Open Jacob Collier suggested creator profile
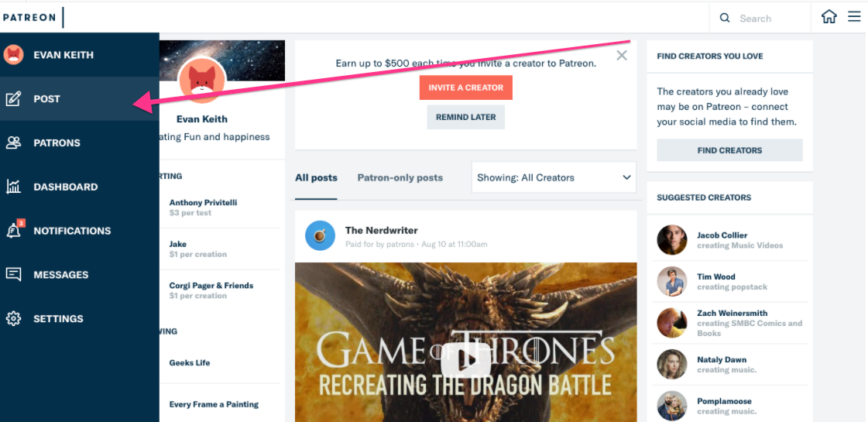This screenshot has height=422, width=868. [x=722, y=235]
